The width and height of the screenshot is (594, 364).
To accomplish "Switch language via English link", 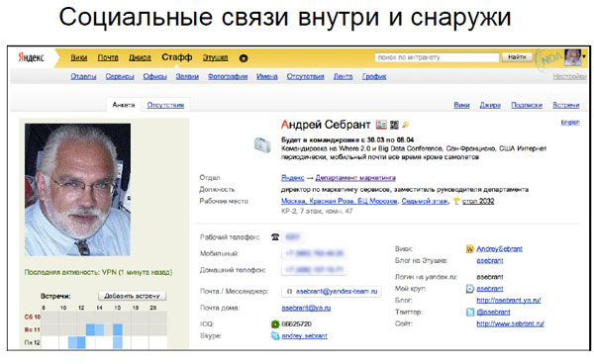I will [570, 122].
